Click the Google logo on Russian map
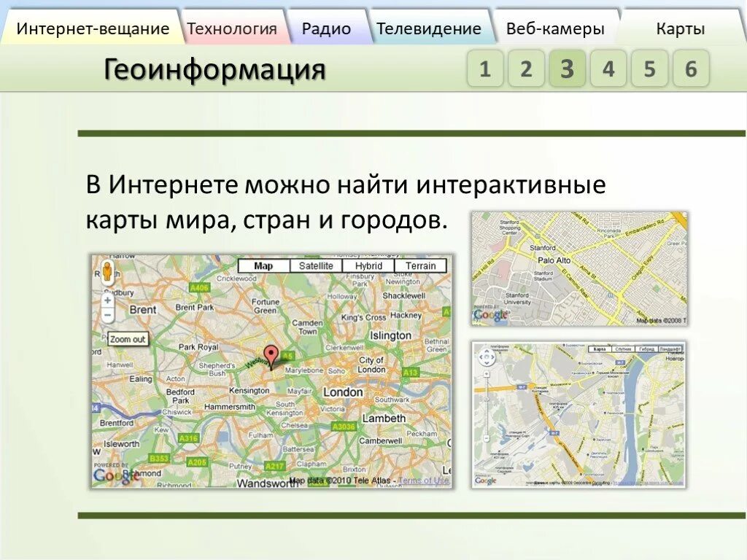Image resolution: width=747 pixels, height=560 pixels. 485,481
